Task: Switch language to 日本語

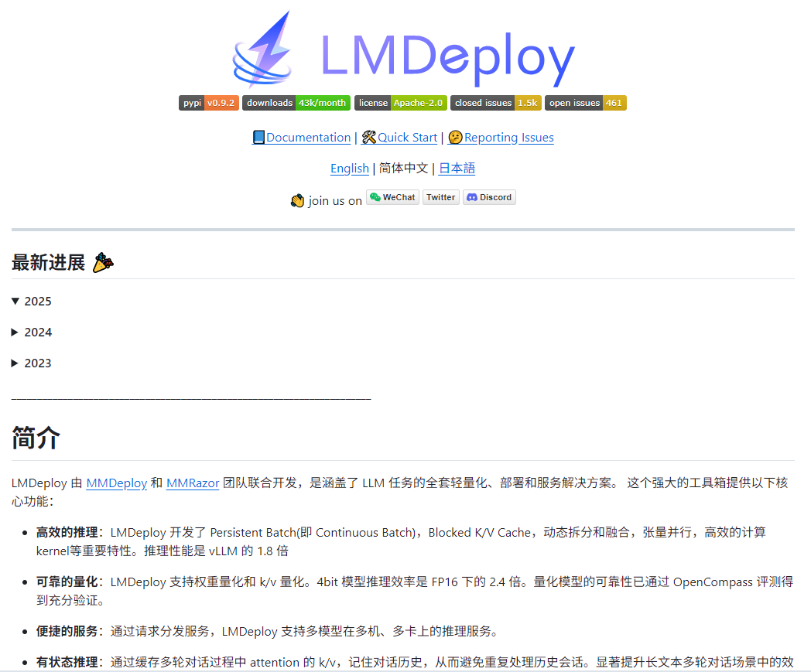Action: click(457, 169)
